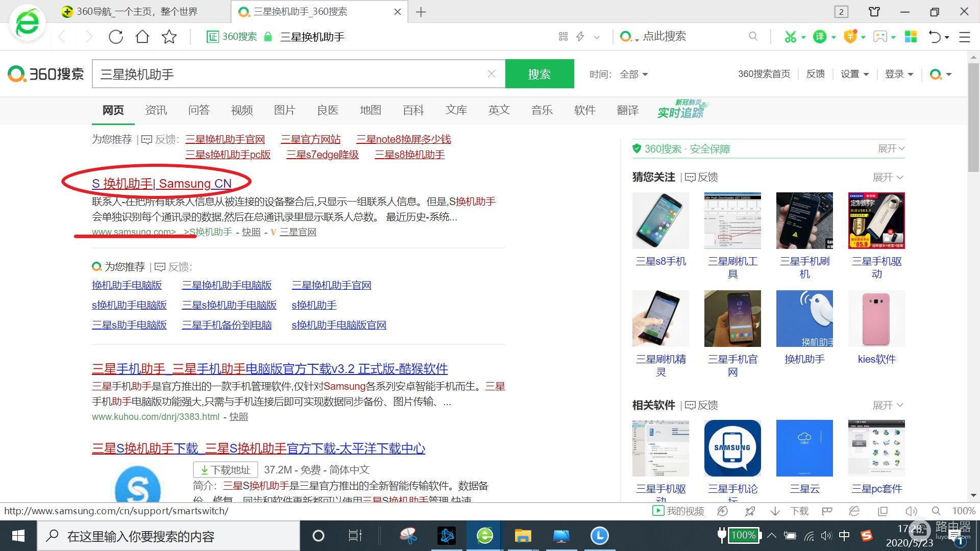Open a new tab with the plus button
The width and height of the screenshot is (980, 551).
(x=421, y=12)
